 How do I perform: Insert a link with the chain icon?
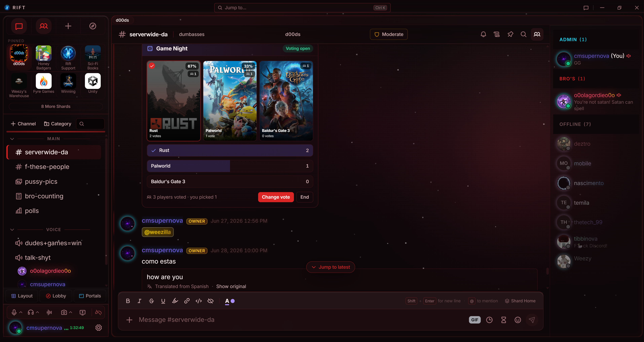click(187, 301)
